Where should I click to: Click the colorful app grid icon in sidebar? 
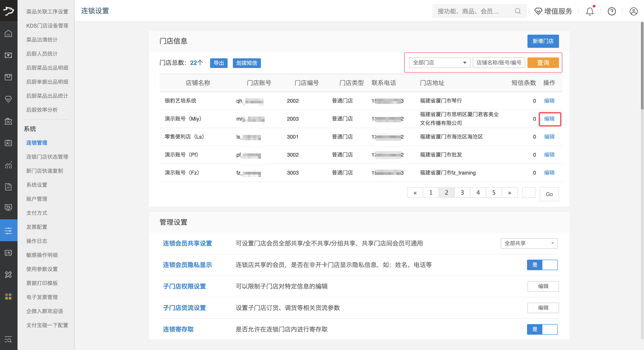click(x=9, y=296)
